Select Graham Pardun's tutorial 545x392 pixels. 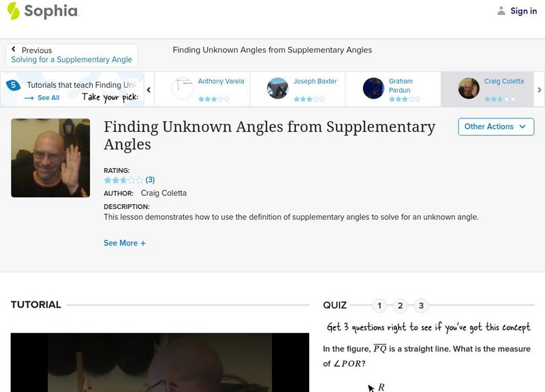coord(393,89)
